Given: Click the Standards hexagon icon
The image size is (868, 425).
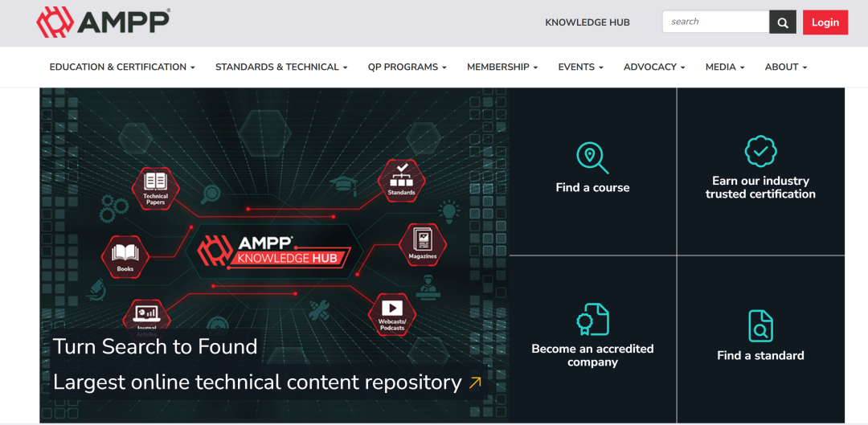Looking at the screenshot, I should [401, 181].
